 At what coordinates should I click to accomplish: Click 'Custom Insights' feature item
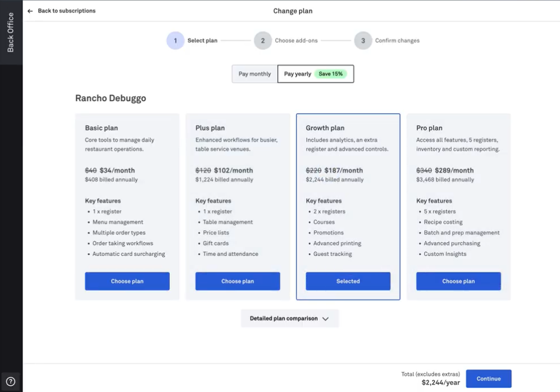point(445,254)
